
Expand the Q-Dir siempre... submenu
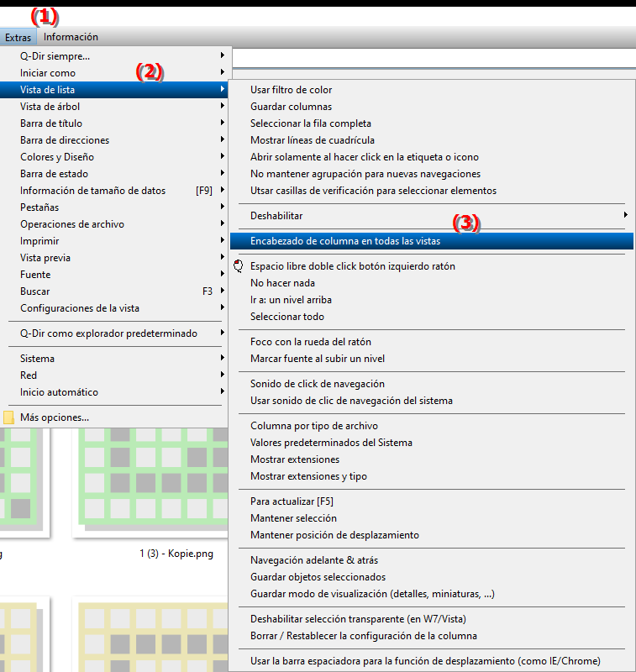115,56
